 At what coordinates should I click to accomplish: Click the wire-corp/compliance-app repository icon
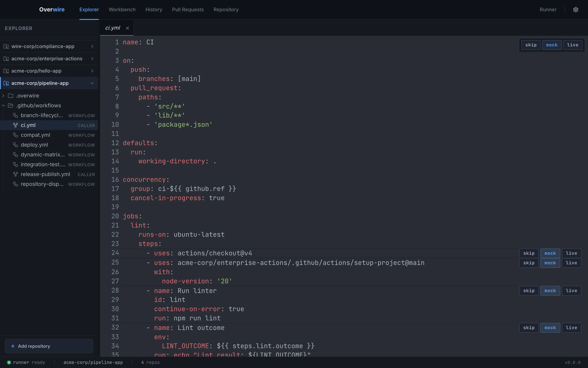pos(6,46)
